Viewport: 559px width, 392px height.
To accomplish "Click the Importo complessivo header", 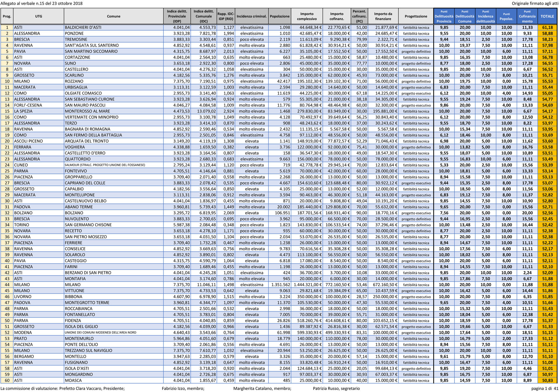I will coord(307,16).
